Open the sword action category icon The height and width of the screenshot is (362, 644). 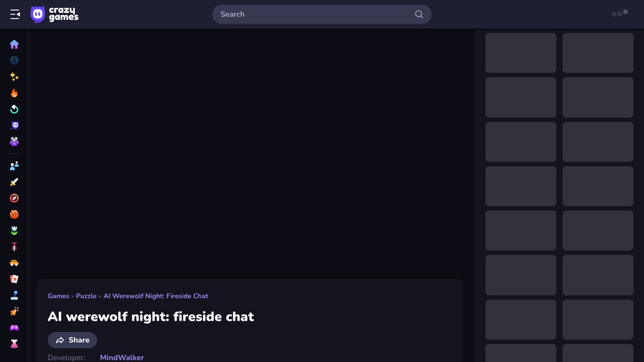14,182
